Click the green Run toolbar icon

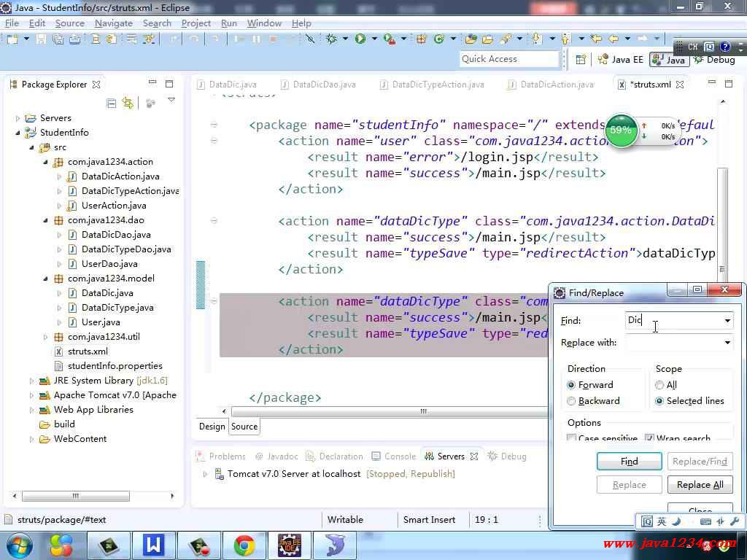tap(360, 39)
